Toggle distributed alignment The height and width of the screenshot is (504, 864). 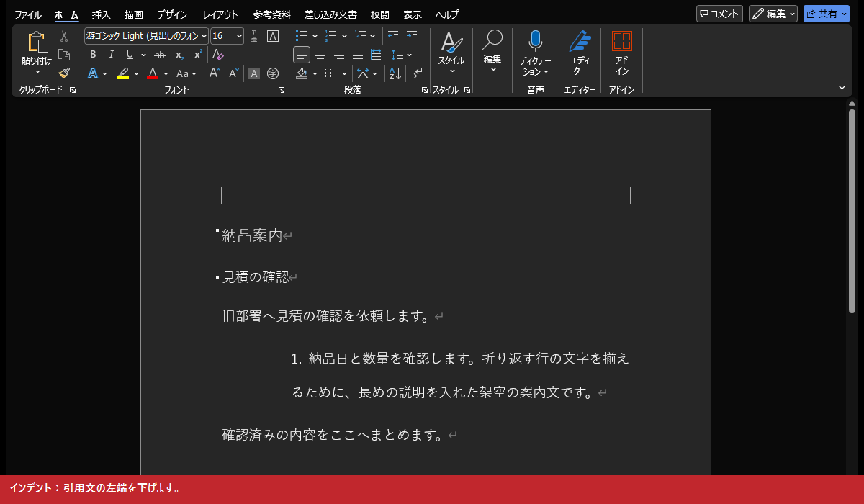tap(377, 55)
